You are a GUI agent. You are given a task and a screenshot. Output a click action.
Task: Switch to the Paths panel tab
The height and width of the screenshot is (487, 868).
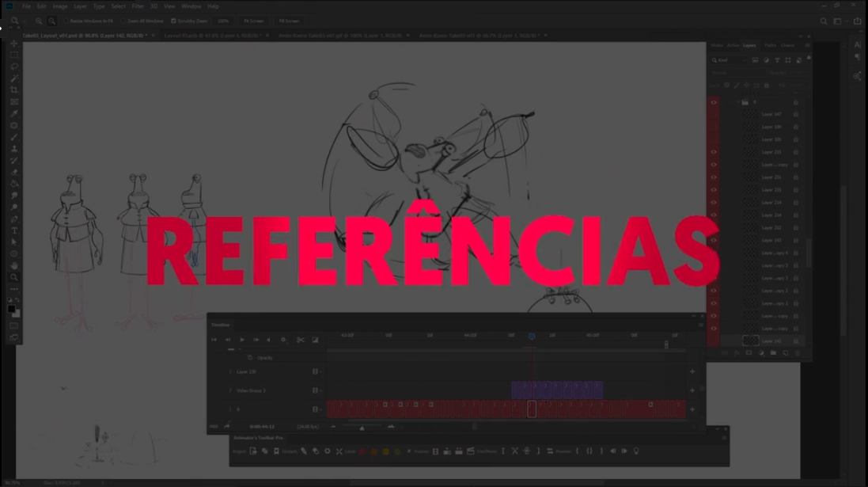click(770, 45)
